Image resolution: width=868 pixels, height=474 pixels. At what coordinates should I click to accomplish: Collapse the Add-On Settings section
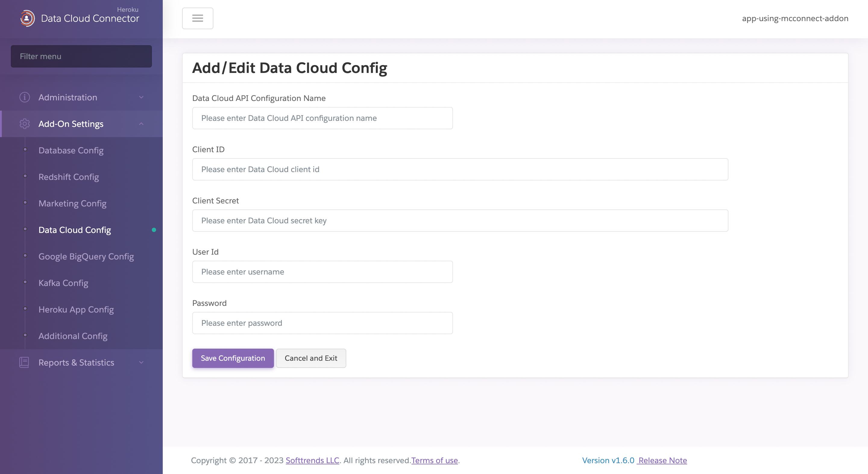[x=142, y=124]
